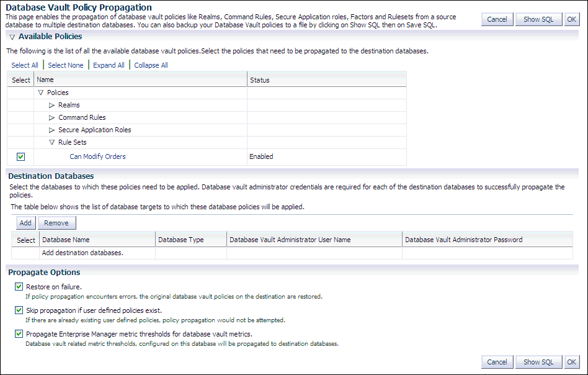The height and width of the screenshot is (375, 588).
Task: Uncheck Propagate Enterprise Manager metric thresholds
Action: click(19, 333)
